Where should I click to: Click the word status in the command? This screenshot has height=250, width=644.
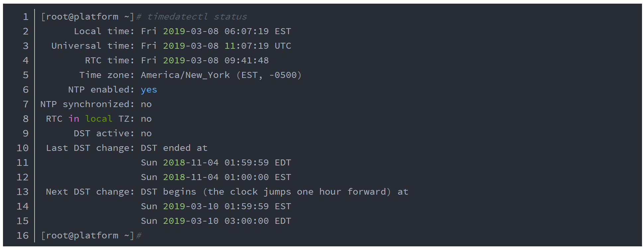click(x=230, y=17)
